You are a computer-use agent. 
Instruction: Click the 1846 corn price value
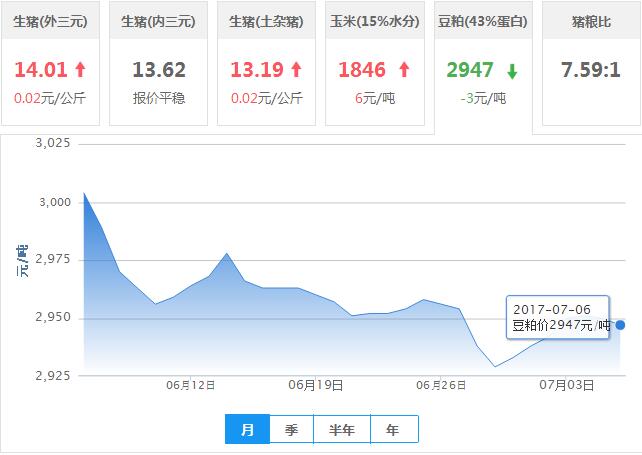click(362, 70)
